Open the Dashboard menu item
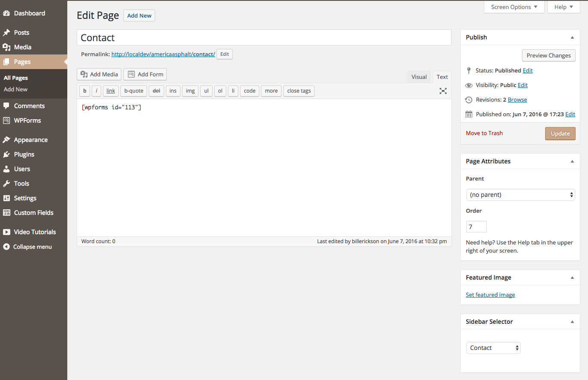The height and width of the screenshot is (380, 588). click(x=33, y=13)
